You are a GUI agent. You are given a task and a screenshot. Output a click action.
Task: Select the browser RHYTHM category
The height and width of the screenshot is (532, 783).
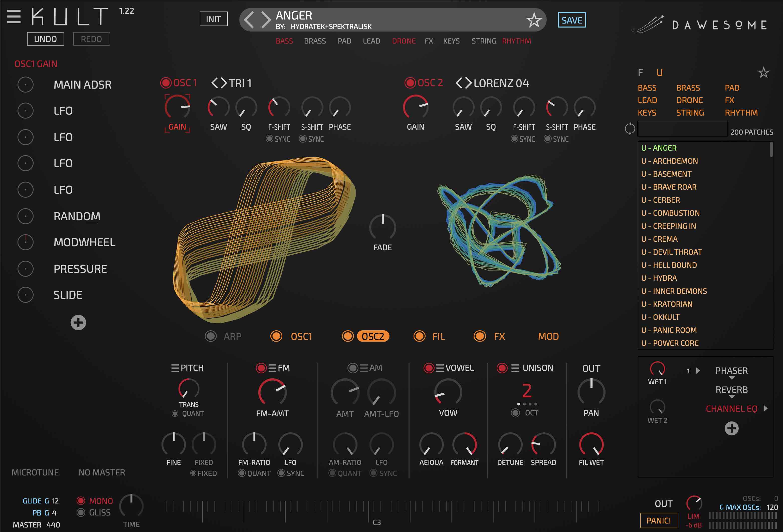741,112
